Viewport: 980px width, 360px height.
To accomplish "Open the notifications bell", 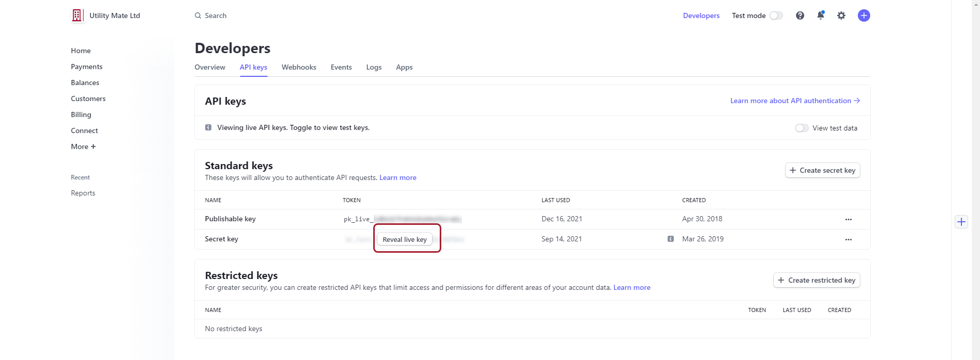I will [820, 15].
